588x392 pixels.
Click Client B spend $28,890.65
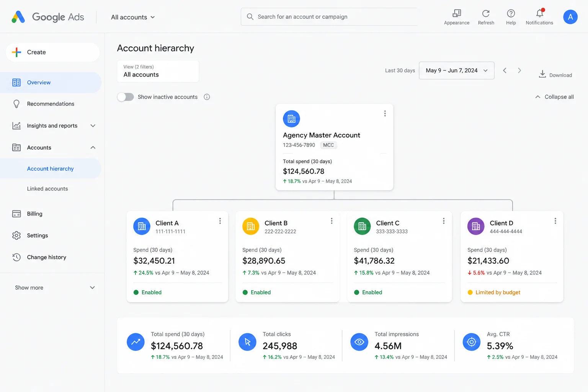click(264, 261)
